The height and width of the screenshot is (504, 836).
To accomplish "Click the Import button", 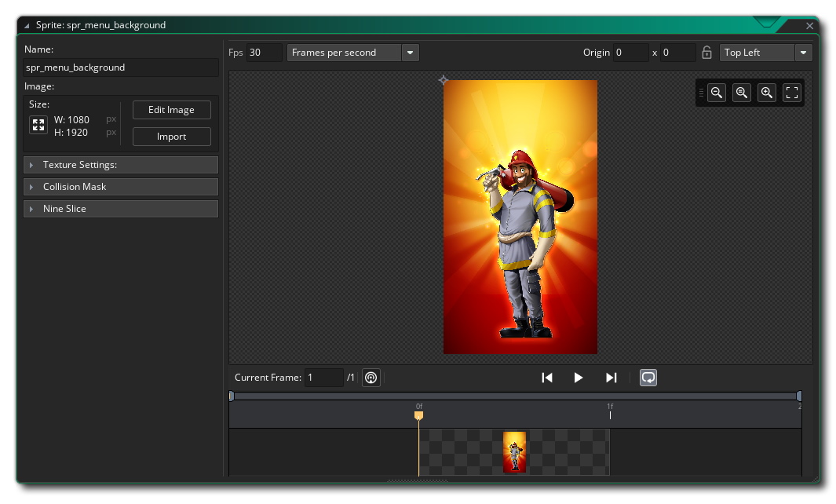I will coord(172,137).
